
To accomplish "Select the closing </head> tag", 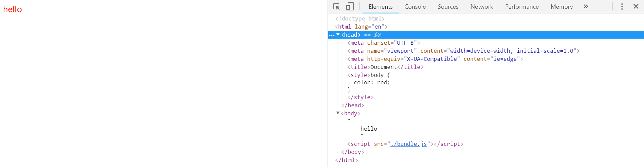I will tap(353, 105).
